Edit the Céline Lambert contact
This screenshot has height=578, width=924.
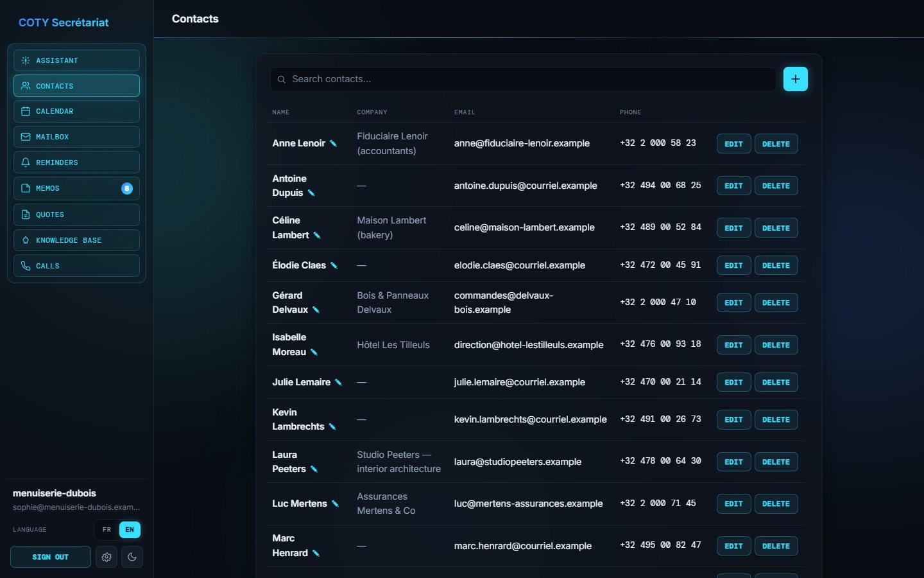pyautogui.click(x=733, y=228)
